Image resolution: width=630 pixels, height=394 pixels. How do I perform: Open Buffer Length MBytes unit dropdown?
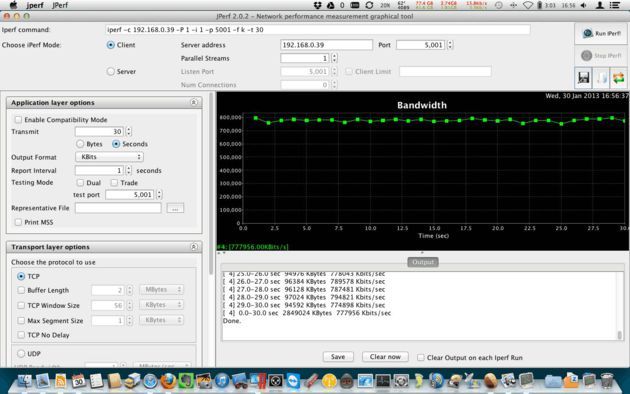click(x=162, y=290)
